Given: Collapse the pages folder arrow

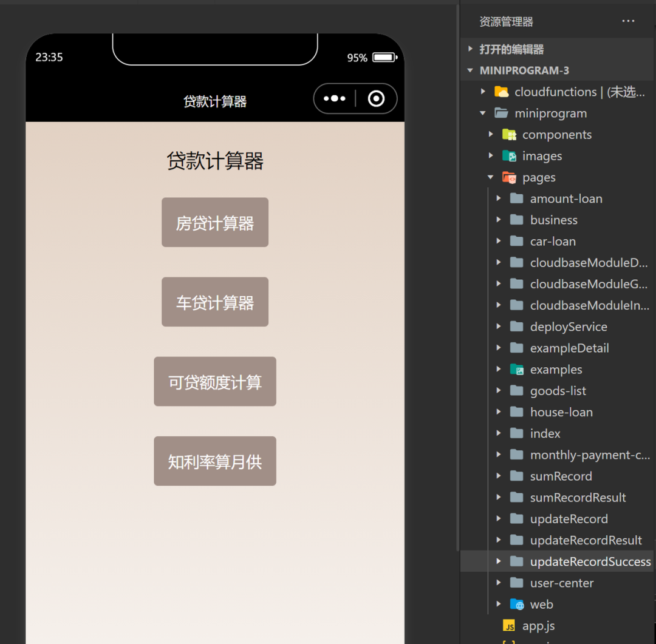Looking at the screenshot, I should pos(491,177).
